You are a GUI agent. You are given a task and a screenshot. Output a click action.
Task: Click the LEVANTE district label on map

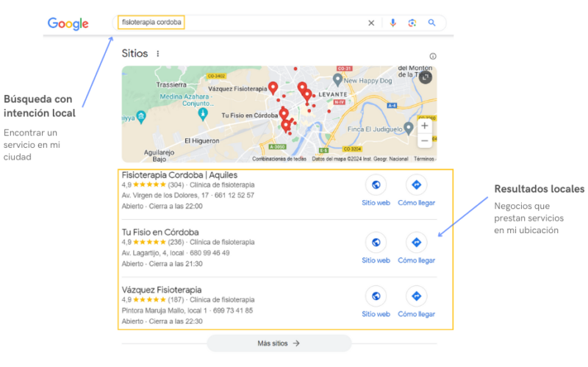point(333,95)
